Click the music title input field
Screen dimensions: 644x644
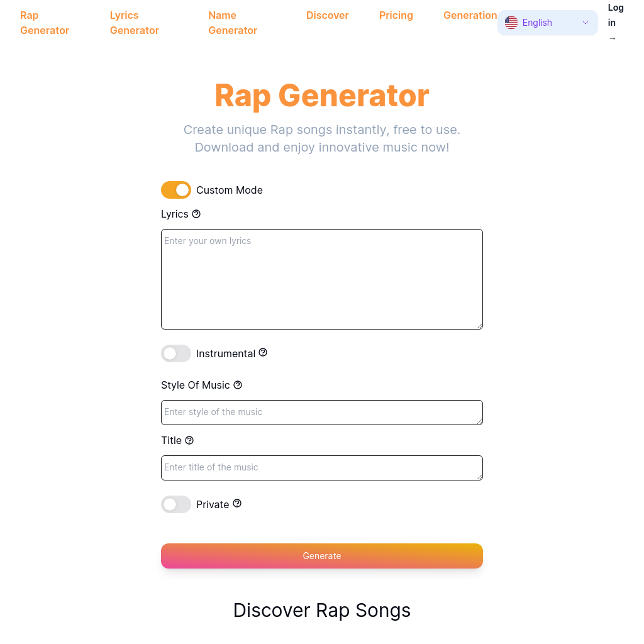[x=322, y=468]
